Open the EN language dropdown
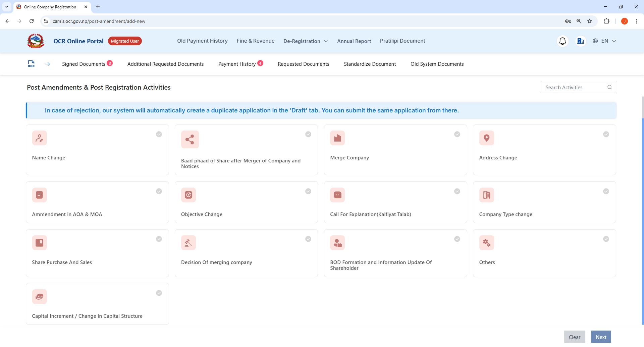This screenshot has width=644, height=347. (x=605, y=41)
